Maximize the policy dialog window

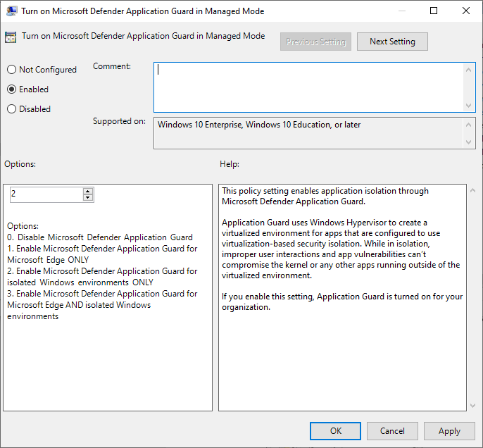click(434, 11)
